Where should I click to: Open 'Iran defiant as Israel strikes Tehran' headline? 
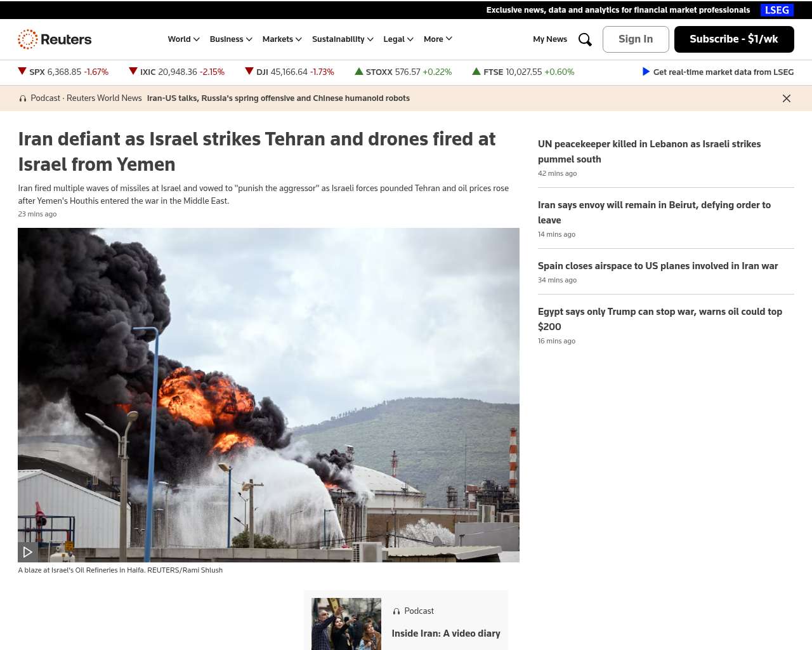tap(257, 152)
